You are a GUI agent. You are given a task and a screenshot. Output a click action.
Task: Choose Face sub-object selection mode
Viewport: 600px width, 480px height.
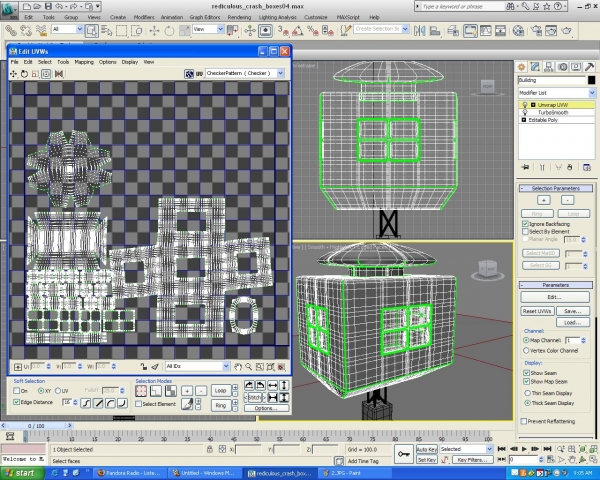click(x=170, y=391)
